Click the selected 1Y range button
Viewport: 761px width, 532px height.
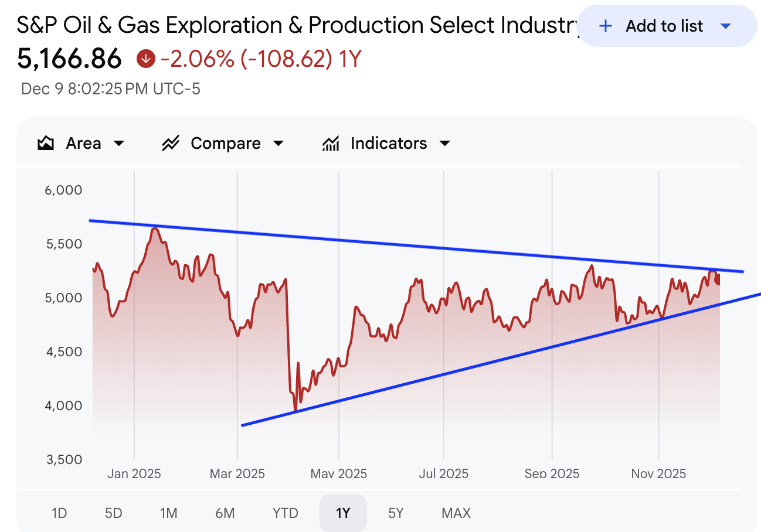(x=343, y=513)
